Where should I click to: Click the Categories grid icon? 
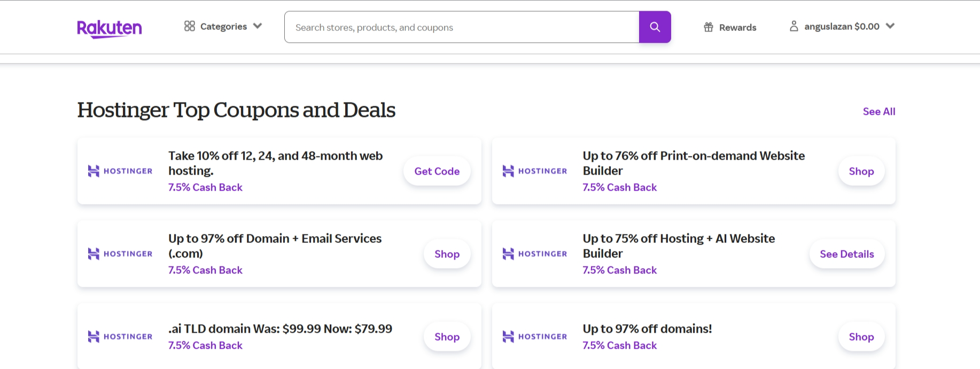tap(189, 26)
